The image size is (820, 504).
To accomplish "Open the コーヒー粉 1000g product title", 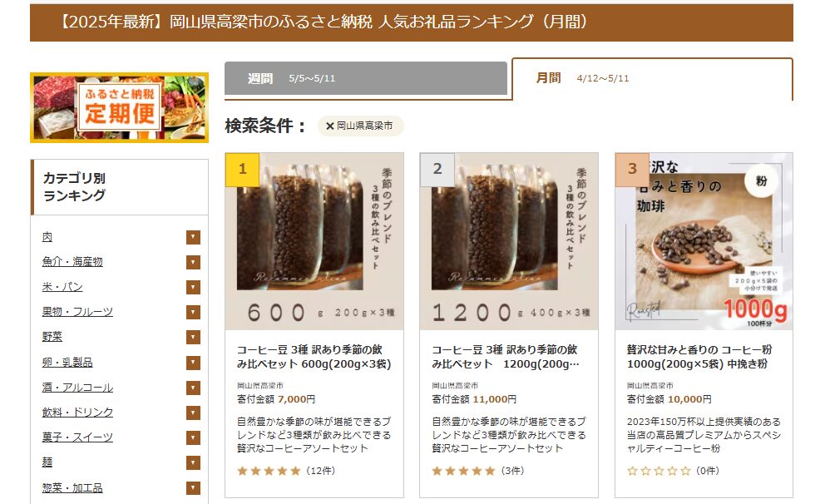I will click(699, 357).
